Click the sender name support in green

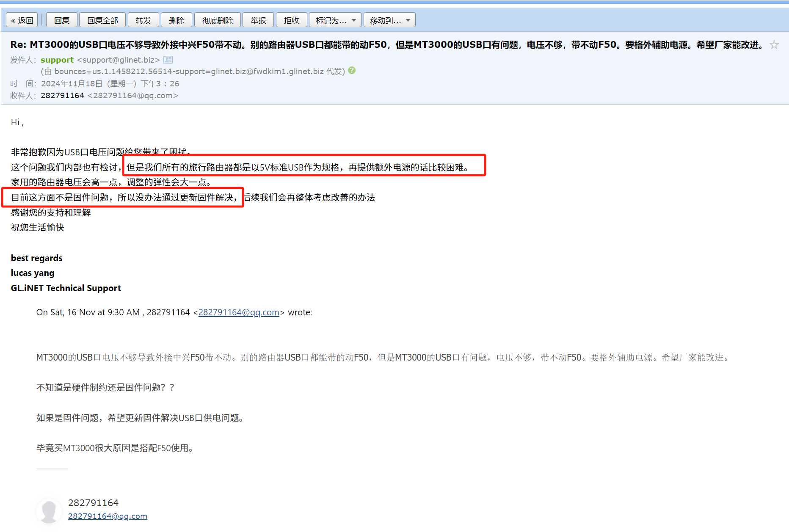tap(57, 60)
